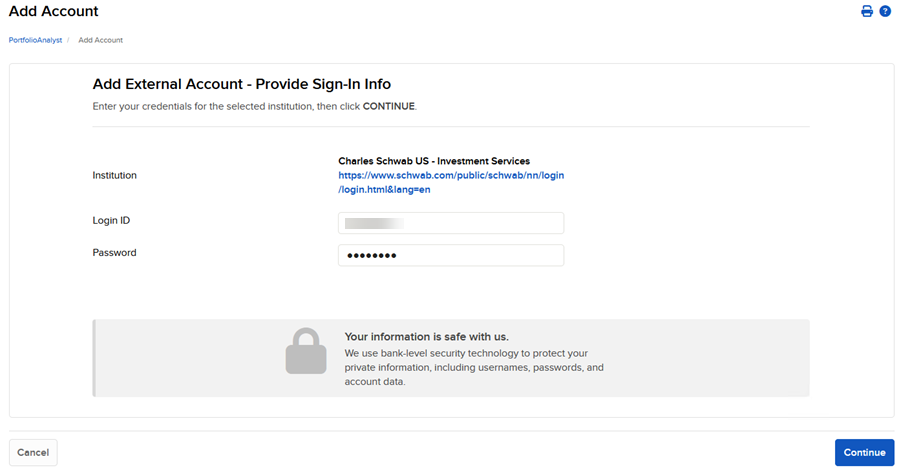Click the 'Enter your credentials' instruction text

click(254, 106)
